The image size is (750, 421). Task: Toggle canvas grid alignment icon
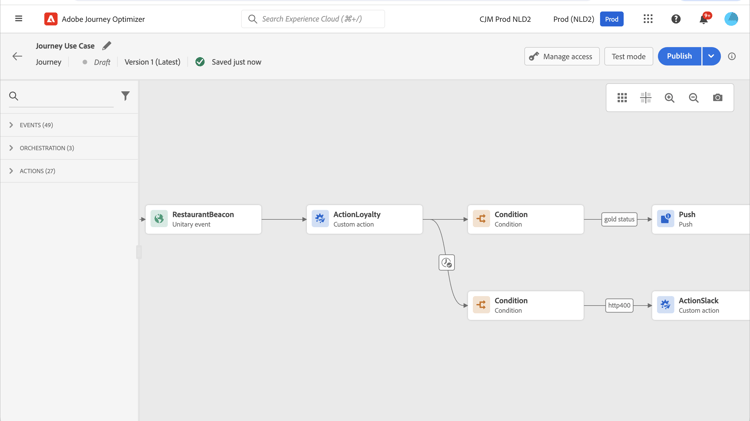(x=646, y=98)
